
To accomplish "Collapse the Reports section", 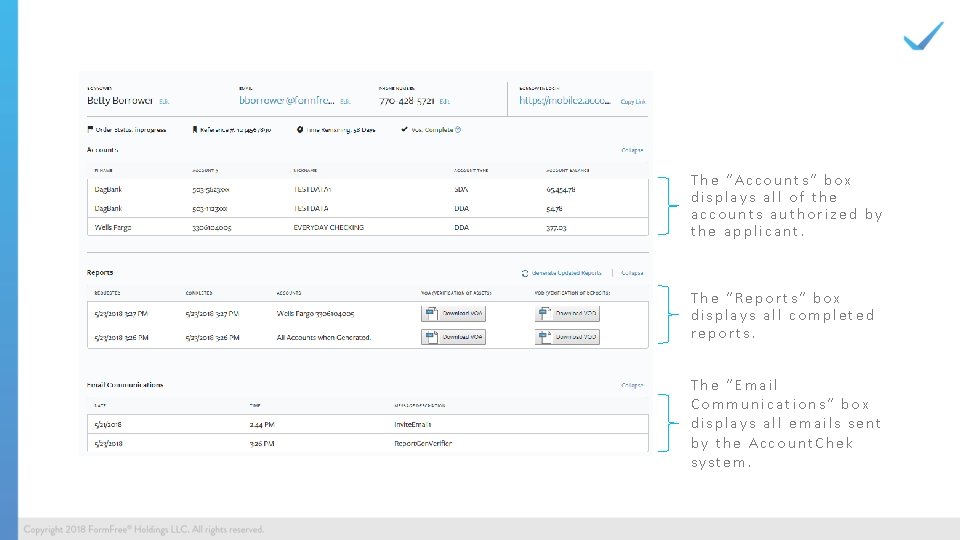I will point(632,273).
